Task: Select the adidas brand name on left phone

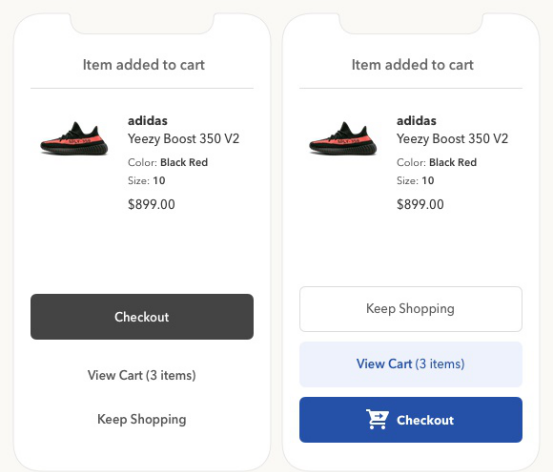Action: coord(148,121)
